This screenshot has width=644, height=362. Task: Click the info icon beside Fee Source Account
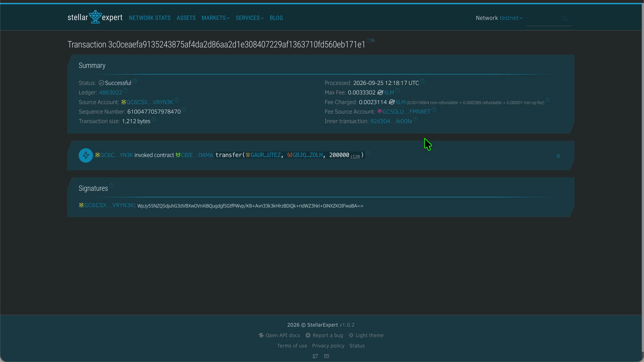(x=434, y=110)
